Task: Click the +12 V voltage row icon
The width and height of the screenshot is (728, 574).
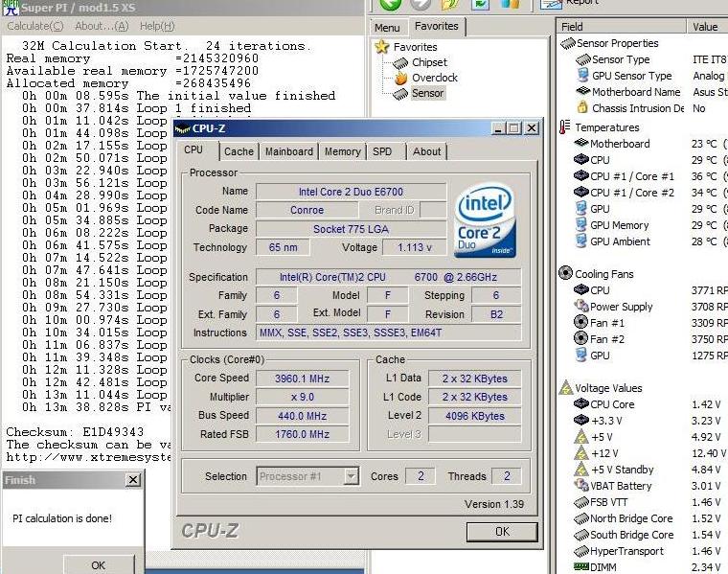Action: [581, 452]
